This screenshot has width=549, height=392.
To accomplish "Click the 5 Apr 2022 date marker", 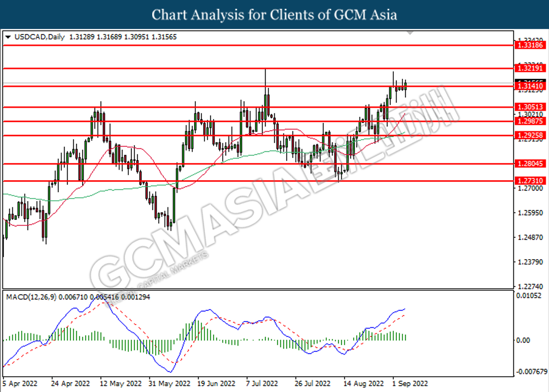I will pyautogui.click(x=20, y=384).
